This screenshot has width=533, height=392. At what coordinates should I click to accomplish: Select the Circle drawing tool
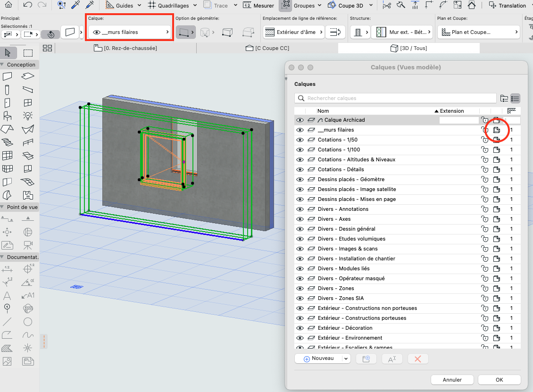(28, 322)
